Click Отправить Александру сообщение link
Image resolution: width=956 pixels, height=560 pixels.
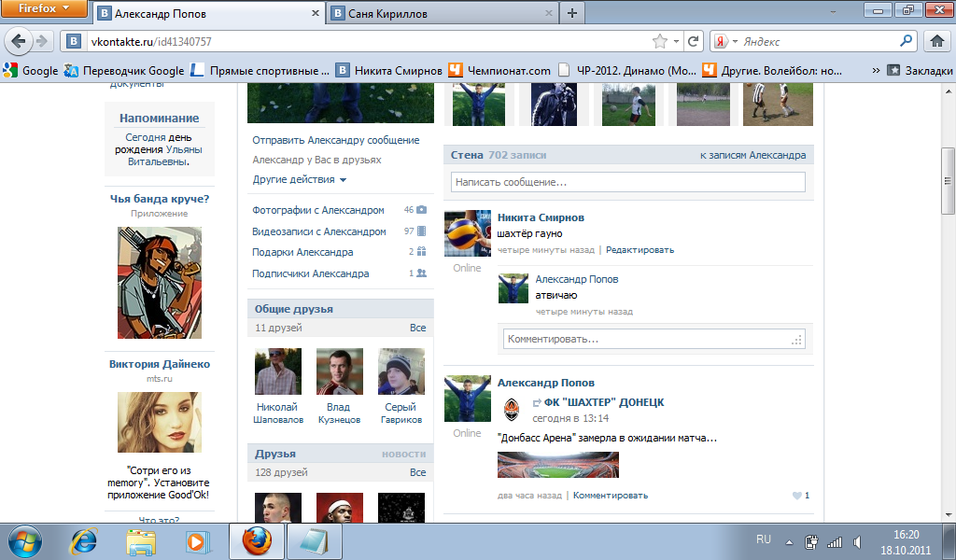pyautogui.click(x=336, y=140)
